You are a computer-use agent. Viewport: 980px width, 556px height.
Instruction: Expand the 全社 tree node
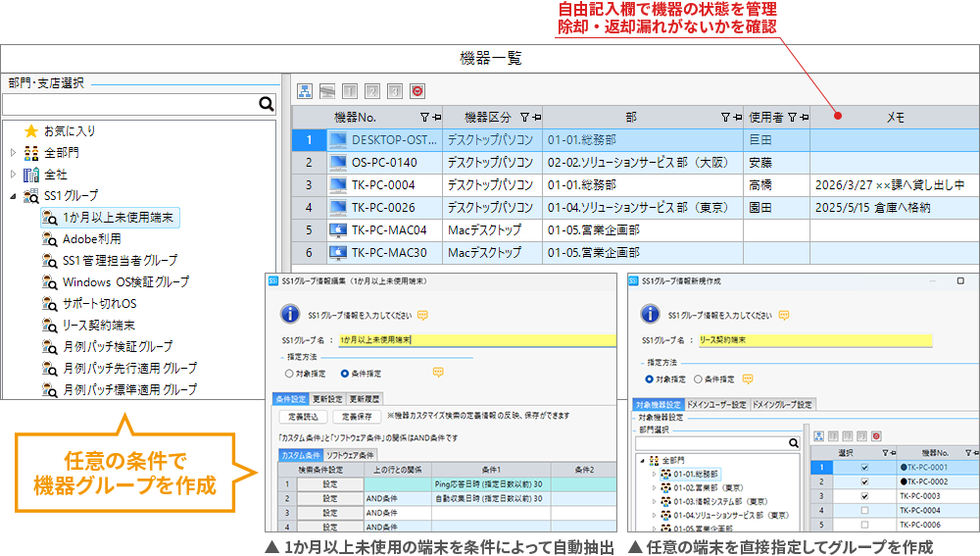pos(13,174)
